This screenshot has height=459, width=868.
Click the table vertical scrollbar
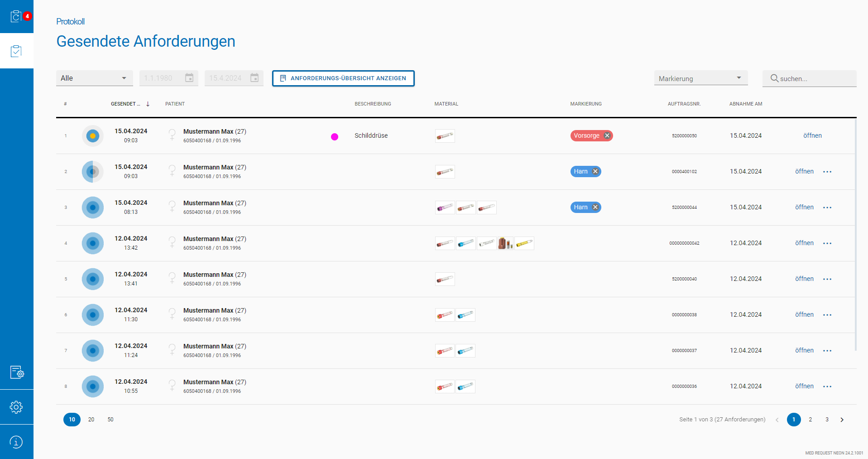click(855, 235)
